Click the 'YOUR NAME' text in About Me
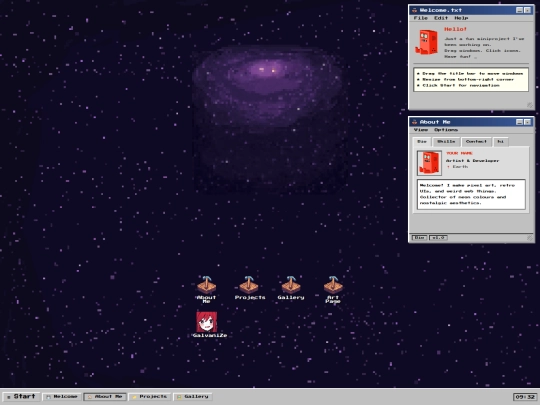Image resolution: width=540 pixels, height=405 pixels. (x=459, y=153)
